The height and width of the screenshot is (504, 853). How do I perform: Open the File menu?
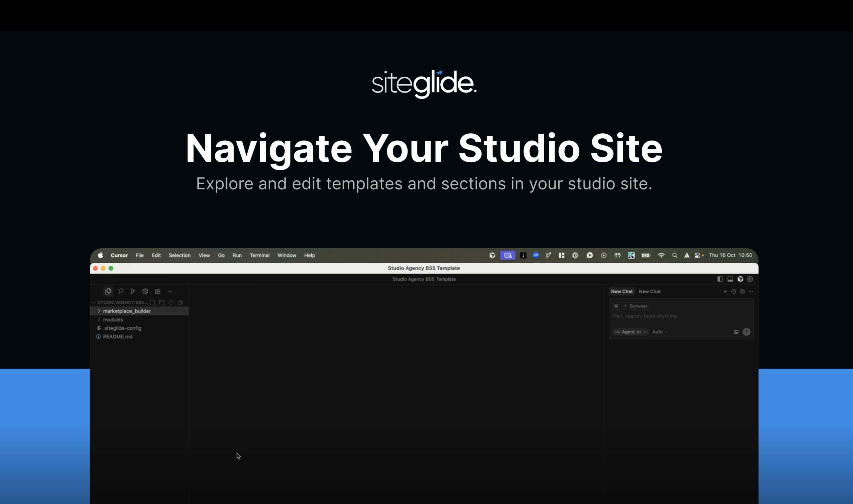click(x=139, y=255)
